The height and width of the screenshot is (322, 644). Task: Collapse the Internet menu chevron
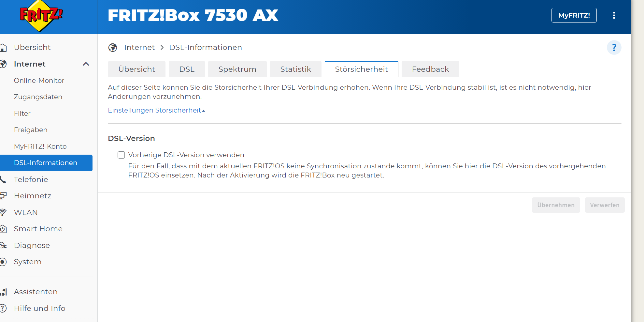coord(86,64)
